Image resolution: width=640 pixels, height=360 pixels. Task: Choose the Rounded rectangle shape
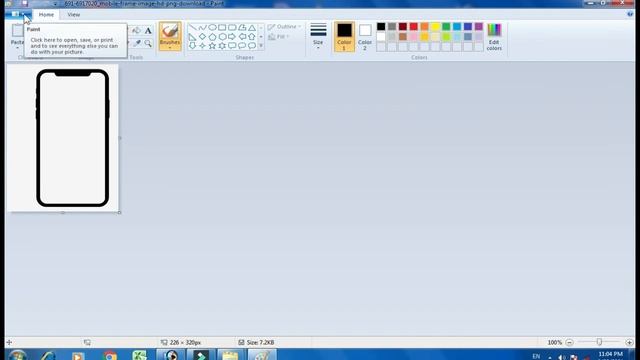pos(232,27)
